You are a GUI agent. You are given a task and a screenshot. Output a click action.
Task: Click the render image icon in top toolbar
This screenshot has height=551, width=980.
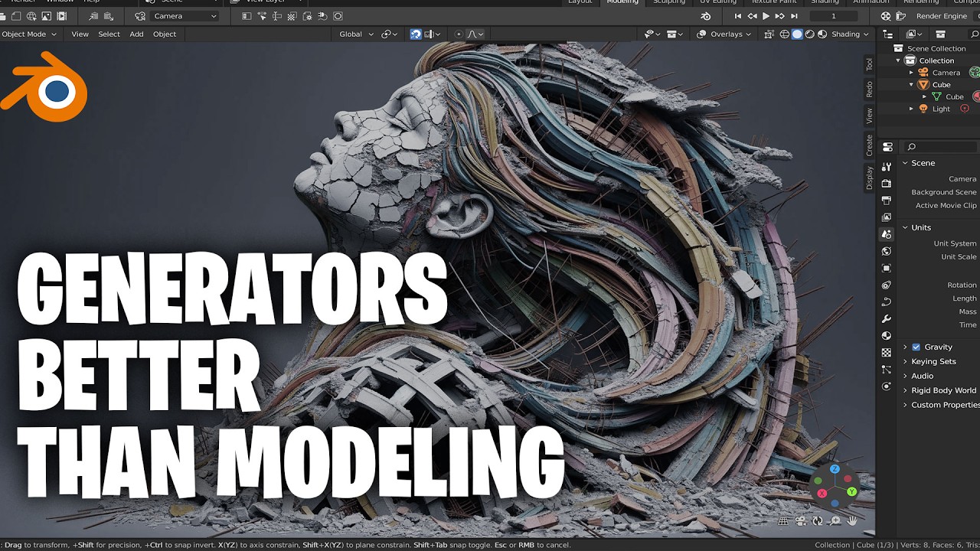pyautogui.click(x=47, y=16)
